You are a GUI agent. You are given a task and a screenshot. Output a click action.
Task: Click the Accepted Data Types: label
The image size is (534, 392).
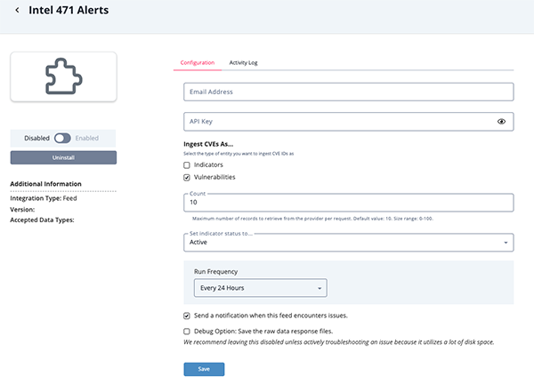[x=42, y=220]
